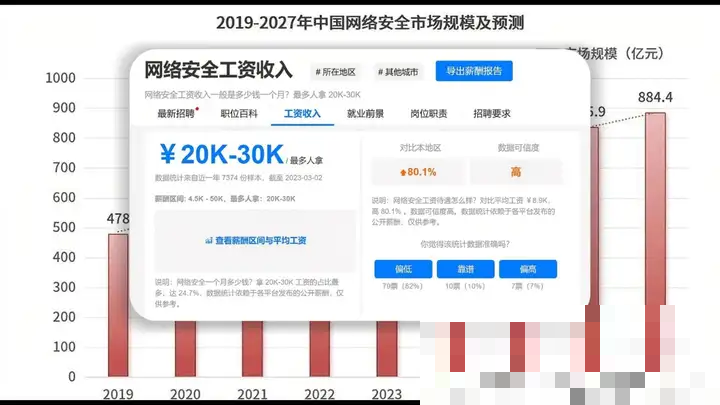Image resolution: width=720 pixels, height=405 pixels.
Task: Vote 偏高 on data accuracy
Action: 528,269
